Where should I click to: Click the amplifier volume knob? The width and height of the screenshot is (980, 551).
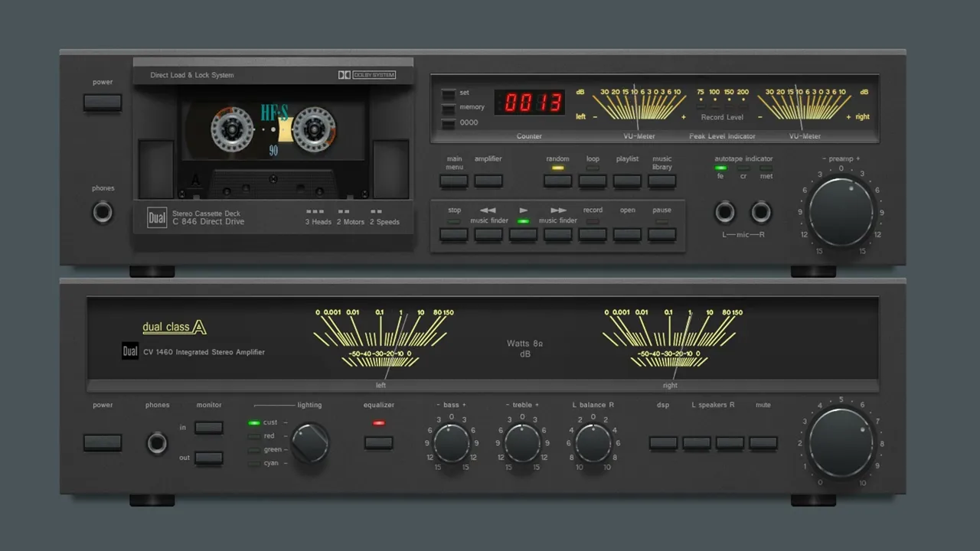[841, 443]
